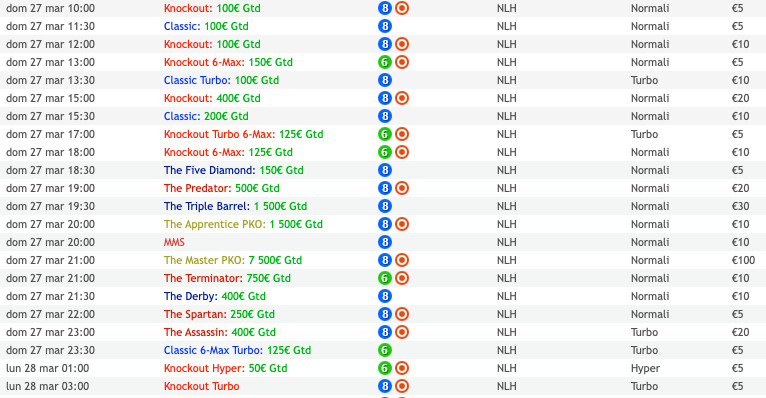
Task: Open The Five Diamond 150€ Gtd tournament
Action: (234, 170)
